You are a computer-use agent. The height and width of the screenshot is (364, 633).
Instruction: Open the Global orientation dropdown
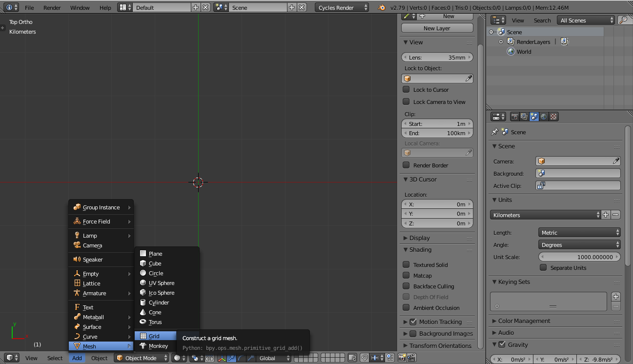(274, 358)
